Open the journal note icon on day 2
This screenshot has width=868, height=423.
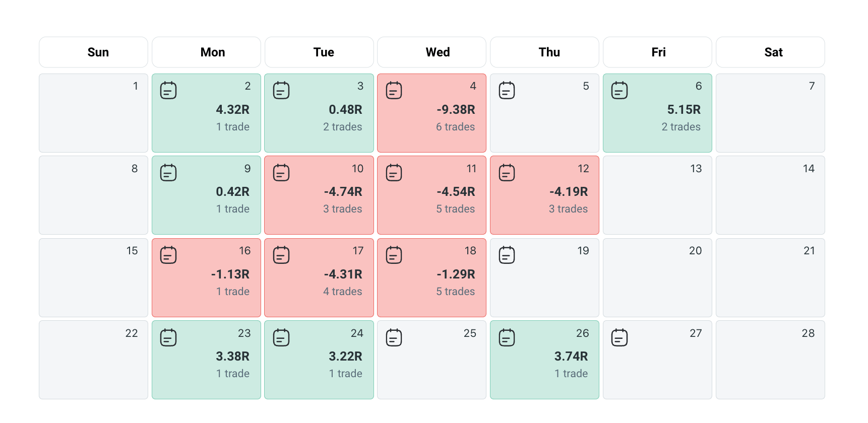tap(168, 91)
